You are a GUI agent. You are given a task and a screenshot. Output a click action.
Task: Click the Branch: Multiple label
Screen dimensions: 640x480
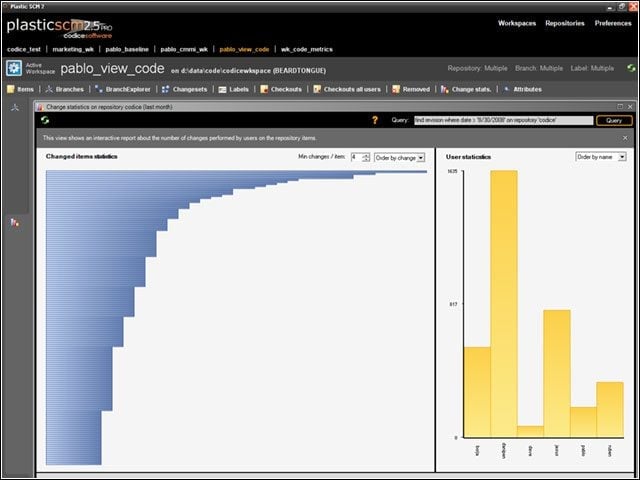click(539, 68)
